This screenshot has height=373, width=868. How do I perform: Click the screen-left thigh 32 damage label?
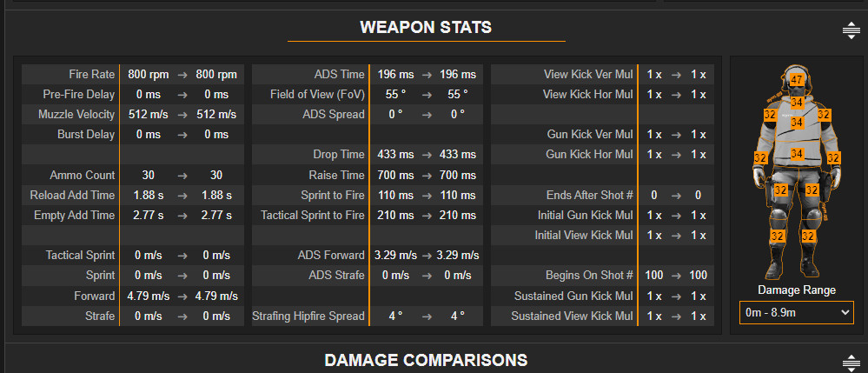(x=780, y=190)
